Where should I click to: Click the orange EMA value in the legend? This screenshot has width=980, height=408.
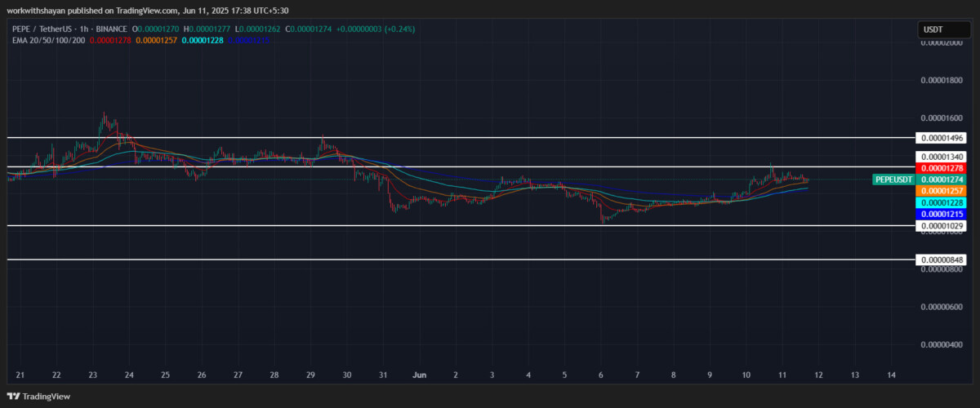pyautogui.click(x=157, y=40)
